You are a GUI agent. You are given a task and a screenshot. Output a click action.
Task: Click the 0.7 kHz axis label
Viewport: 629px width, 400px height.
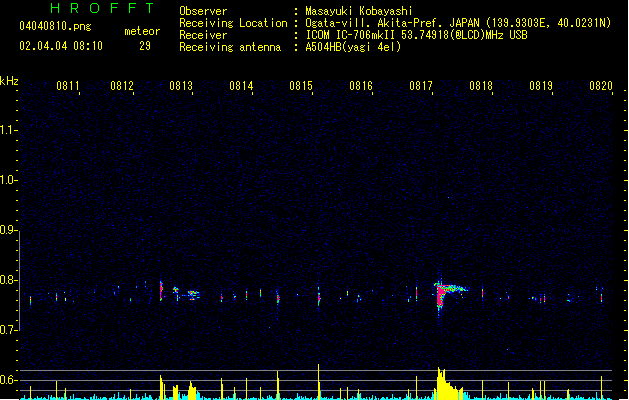(x=8, y=330)
